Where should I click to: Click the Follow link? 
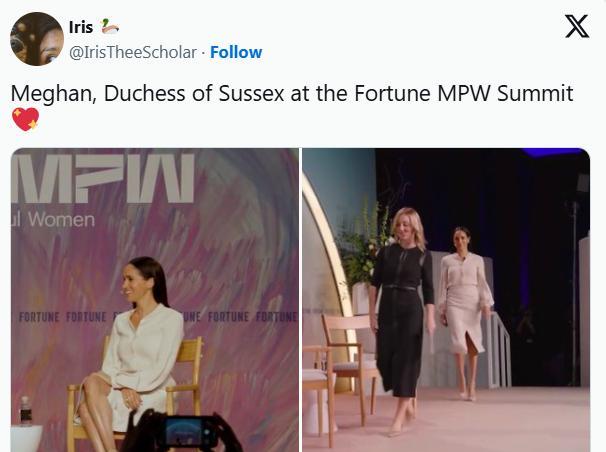[x=236, y=52]
